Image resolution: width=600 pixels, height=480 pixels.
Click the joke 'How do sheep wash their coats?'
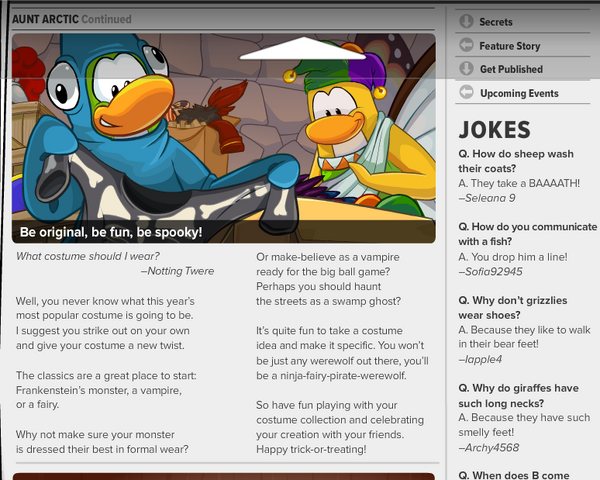(x=516, y=161)
